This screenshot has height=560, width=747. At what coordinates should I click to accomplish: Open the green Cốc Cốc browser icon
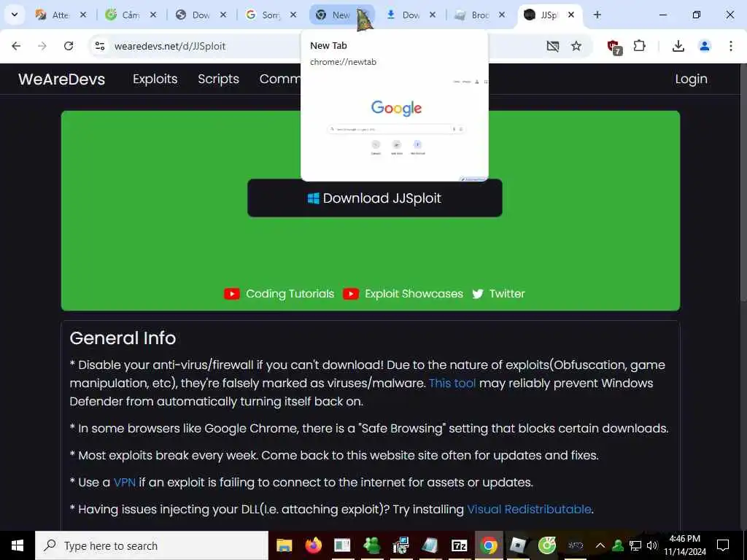click(546, 545)
